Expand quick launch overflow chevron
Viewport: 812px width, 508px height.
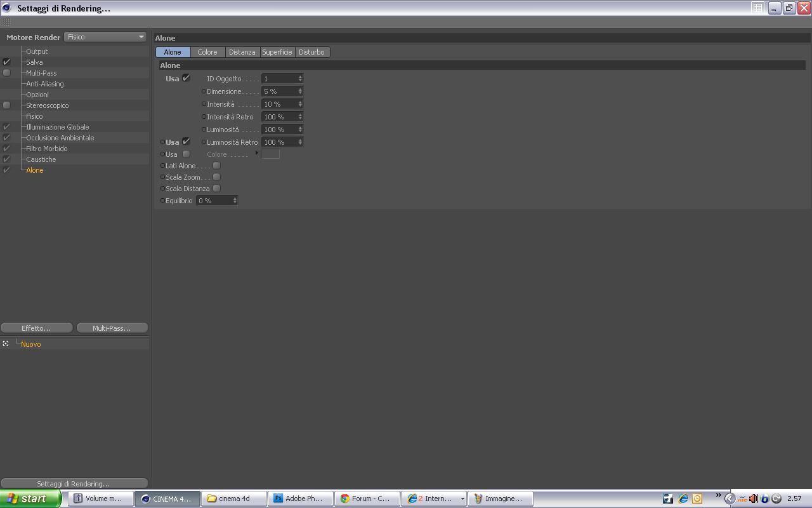click(x=718, y=495)
